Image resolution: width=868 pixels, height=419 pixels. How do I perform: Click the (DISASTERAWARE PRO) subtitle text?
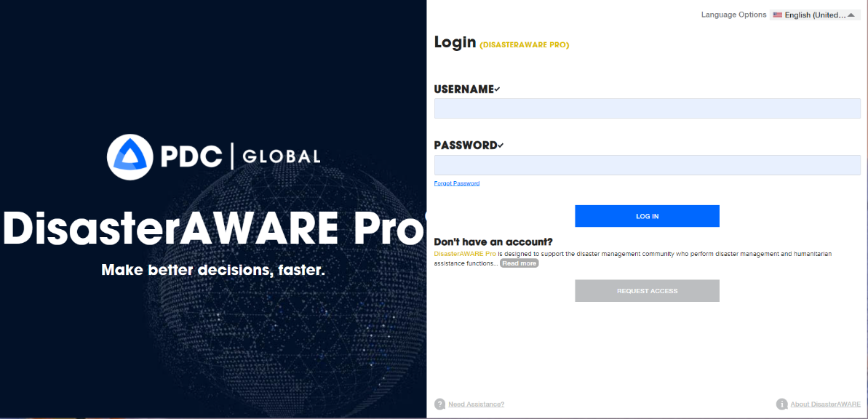[x=525, y=45]
